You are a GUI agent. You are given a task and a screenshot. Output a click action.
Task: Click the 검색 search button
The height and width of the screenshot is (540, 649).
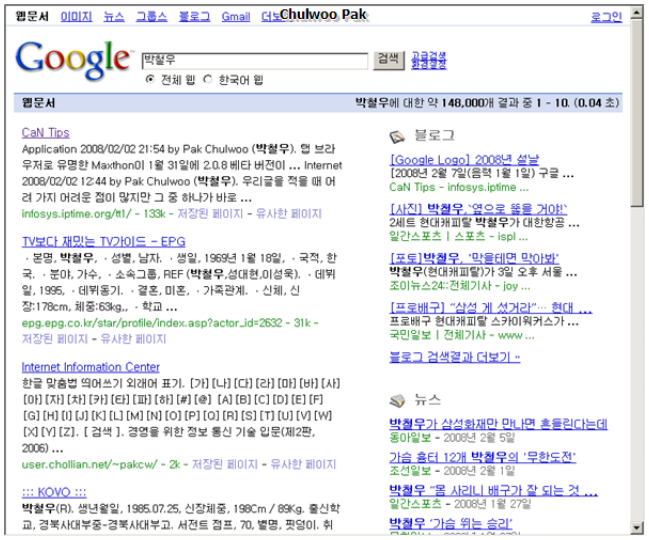coord(389,60)
